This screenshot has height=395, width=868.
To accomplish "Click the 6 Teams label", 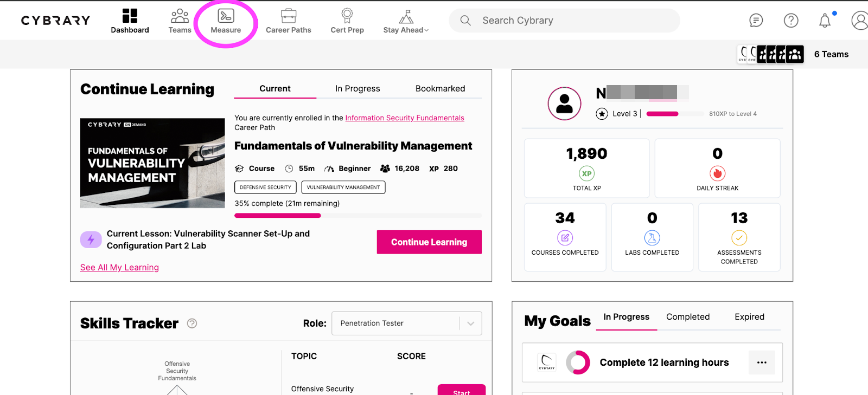I will 831,54.
